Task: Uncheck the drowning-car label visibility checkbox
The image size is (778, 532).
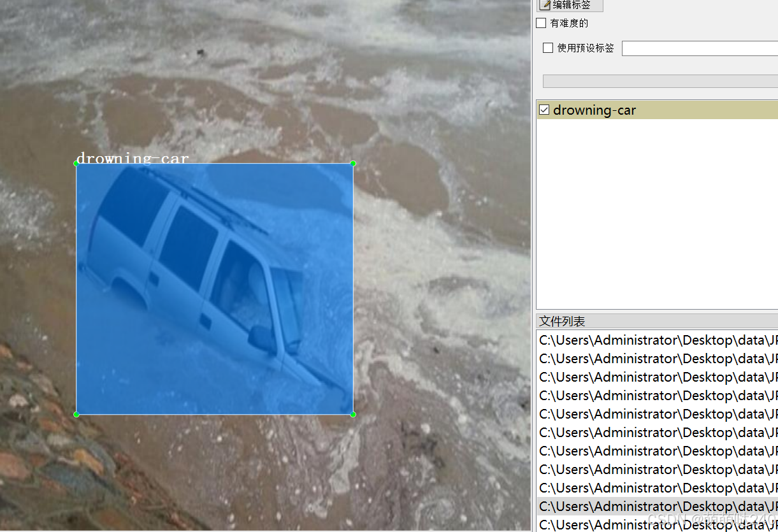Action: pos(544,110)
